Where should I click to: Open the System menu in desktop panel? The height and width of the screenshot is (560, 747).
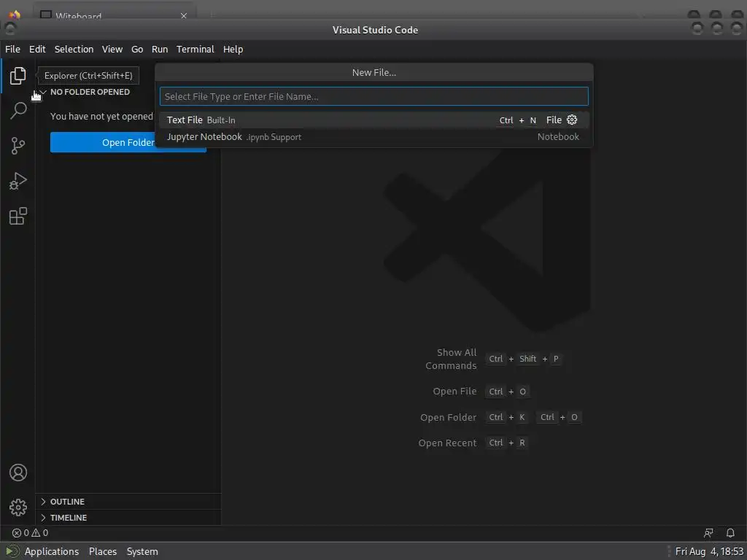(142, 551)
